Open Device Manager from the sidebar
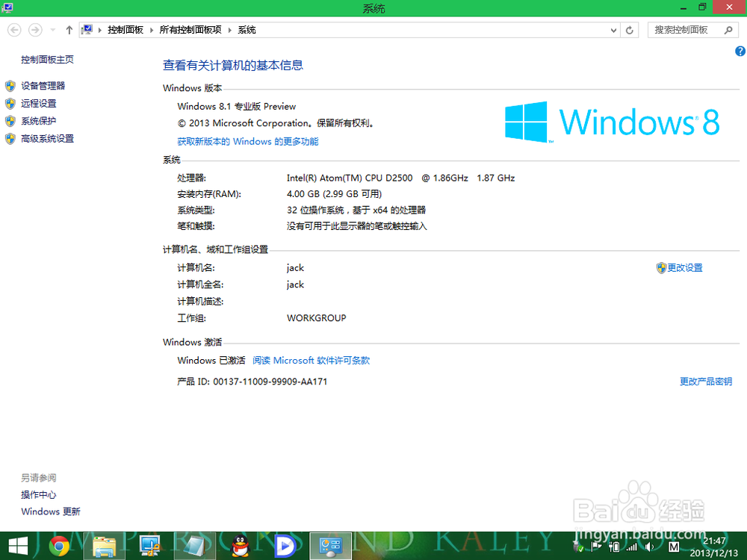The image size is (747, 560). (x=43, y=86)
